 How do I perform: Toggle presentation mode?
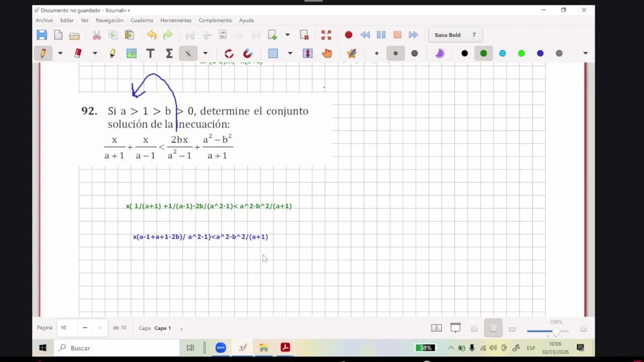click(x=455, y=328)
